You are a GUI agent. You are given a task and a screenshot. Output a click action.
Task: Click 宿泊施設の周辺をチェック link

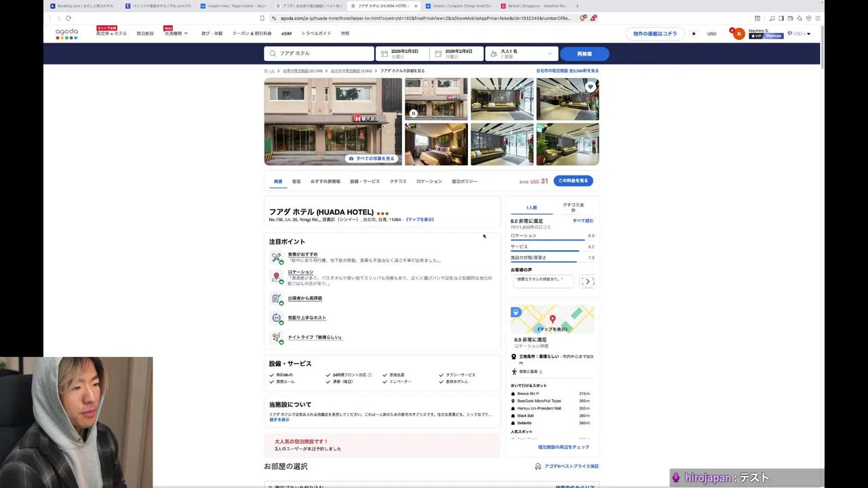point(564,447)
